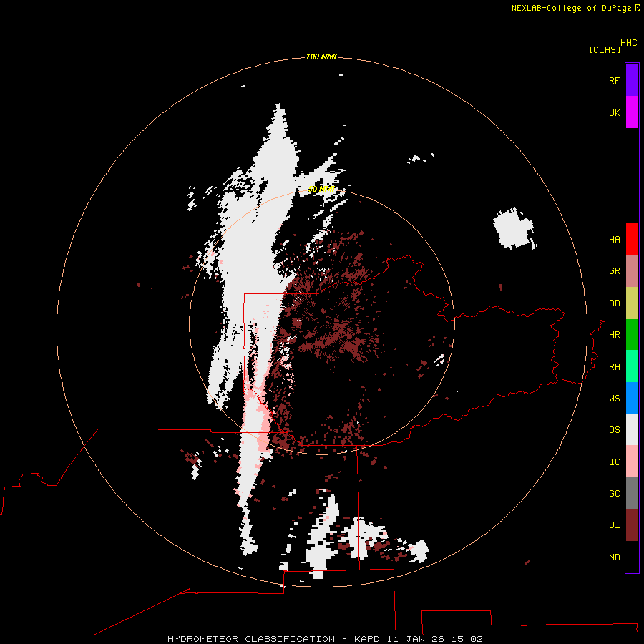Click the purple RF color swatch
The image size is (644, 644).
tap(632, 80)
